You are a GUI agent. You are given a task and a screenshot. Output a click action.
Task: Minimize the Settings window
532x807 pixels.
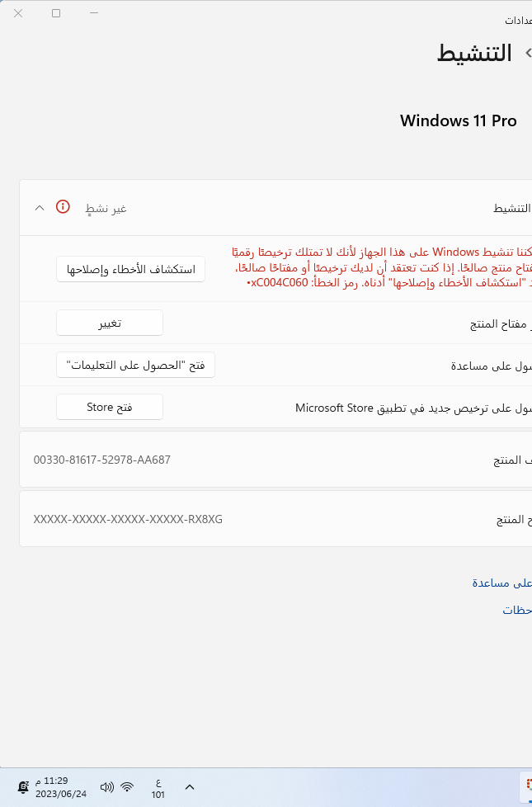pyautogui.click(x=94, y=13)
